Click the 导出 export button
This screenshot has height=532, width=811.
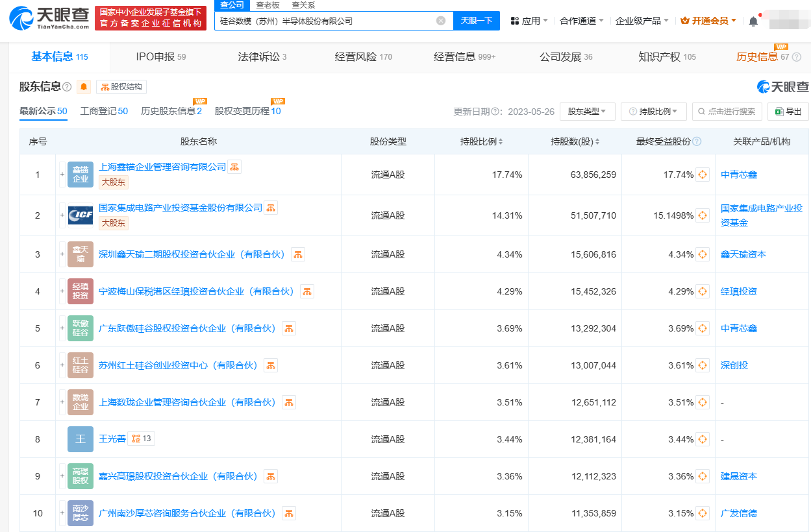[x=788, y=112]
